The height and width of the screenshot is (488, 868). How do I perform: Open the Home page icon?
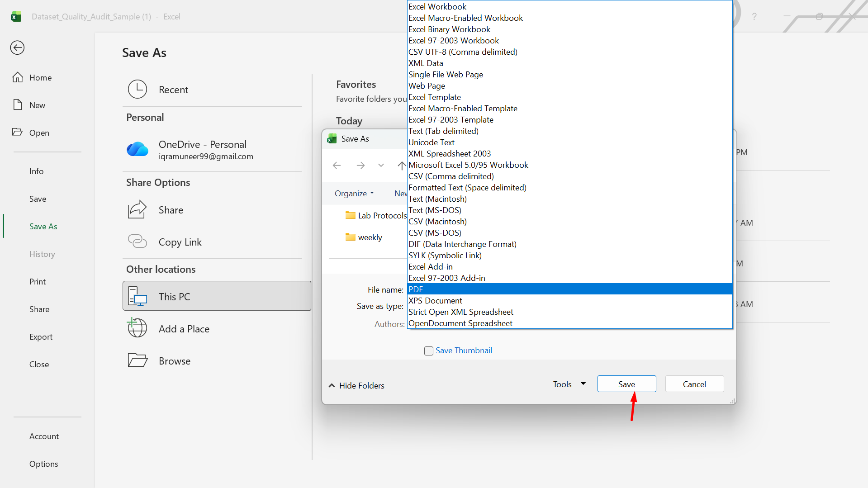(x=18, y=77)
